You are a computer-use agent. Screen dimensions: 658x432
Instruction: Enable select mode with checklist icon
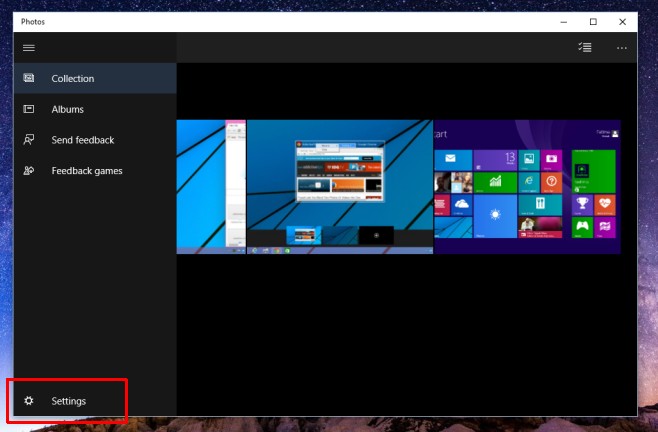pos(585,47)
